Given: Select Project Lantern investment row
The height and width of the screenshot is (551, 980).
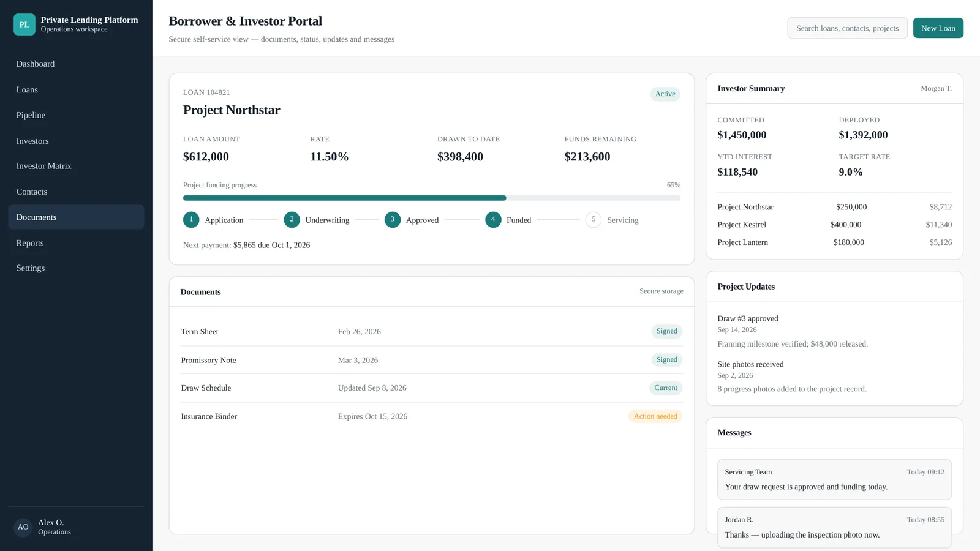Looking at the screenshot, I should pos(835,242).
